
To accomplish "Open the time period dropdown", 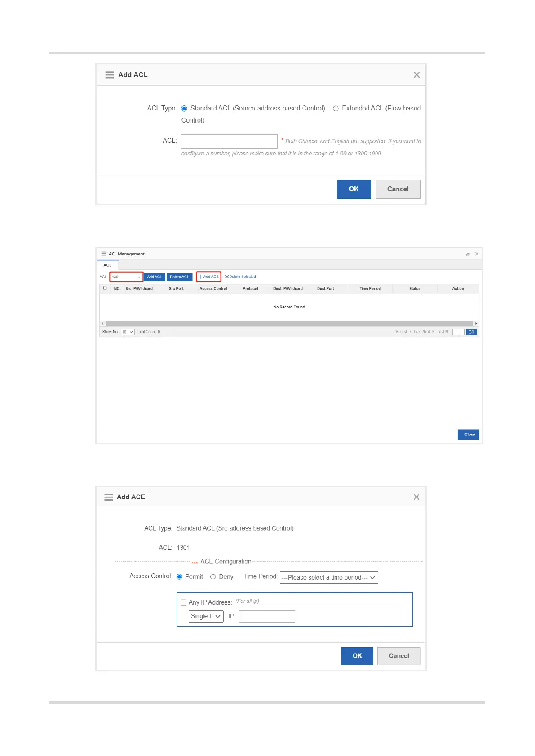I will 329,577.
